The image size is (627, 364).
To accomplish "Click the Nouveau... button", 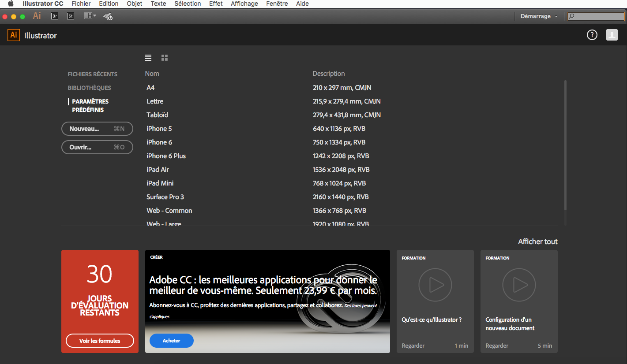I will [97, 129].
